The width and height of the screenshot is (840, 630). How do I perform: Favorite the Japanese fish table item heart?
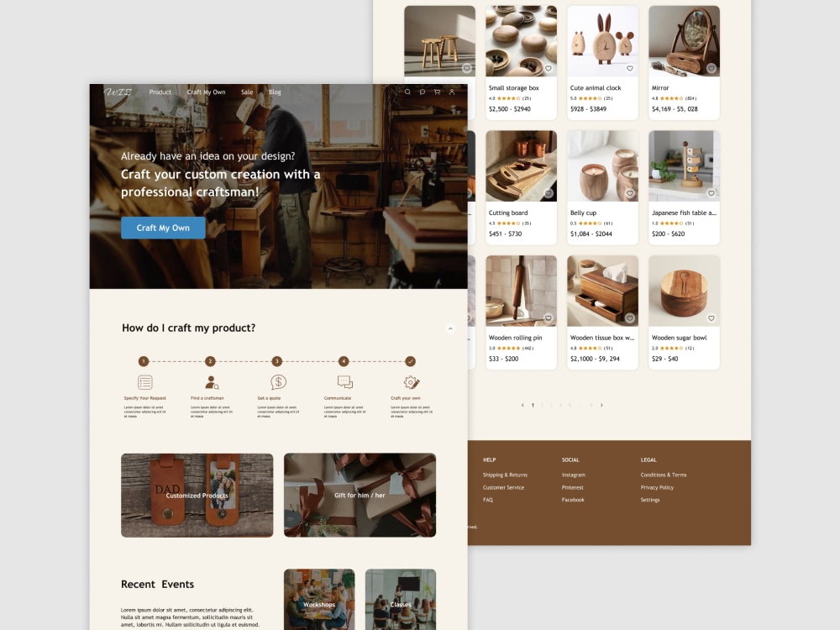tap(711, 193)
